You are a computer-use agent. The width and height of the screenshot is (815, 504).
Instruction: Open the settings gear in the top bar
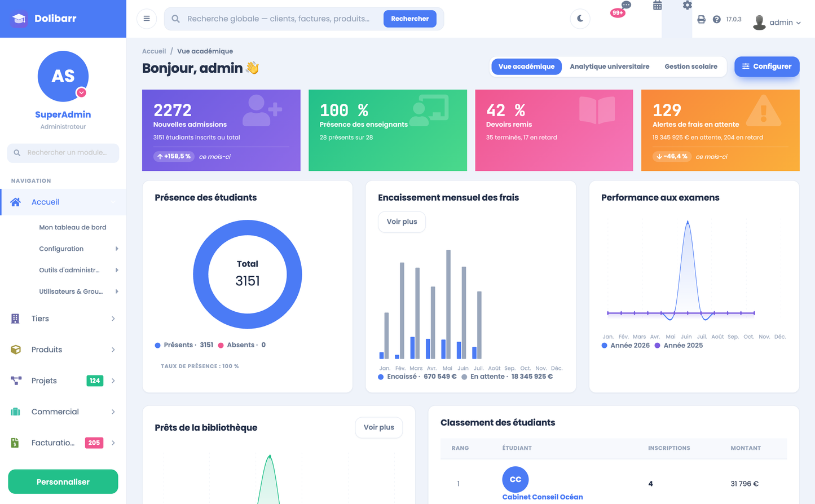click(687, 5)
